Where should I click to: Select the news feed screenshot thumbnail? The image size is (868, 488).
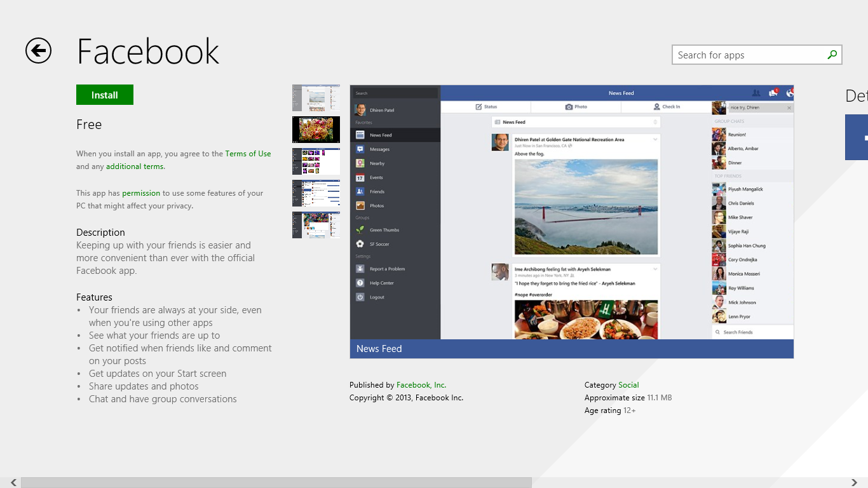click(x=316, y=98)
